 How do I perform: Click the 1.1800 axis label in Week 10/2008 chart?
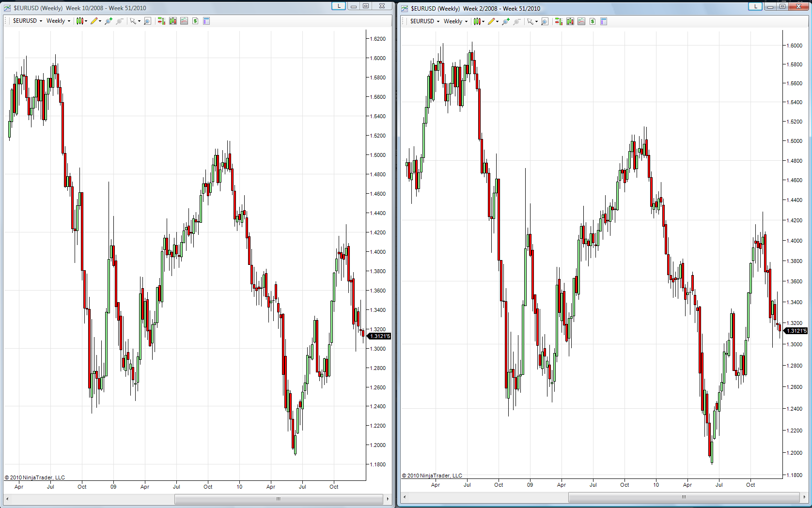tap(377, 464)
